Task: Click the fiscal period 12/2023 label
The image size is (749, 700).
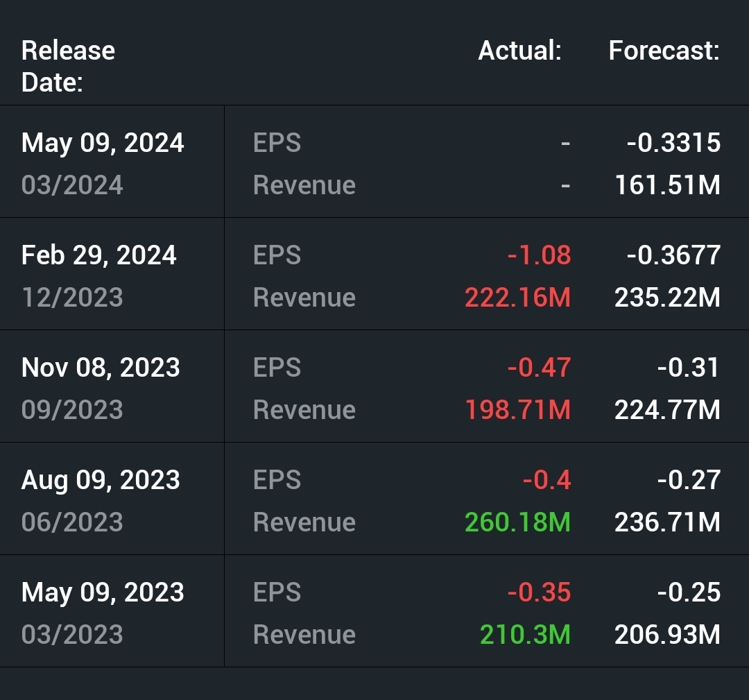Action: click(72, 298)
